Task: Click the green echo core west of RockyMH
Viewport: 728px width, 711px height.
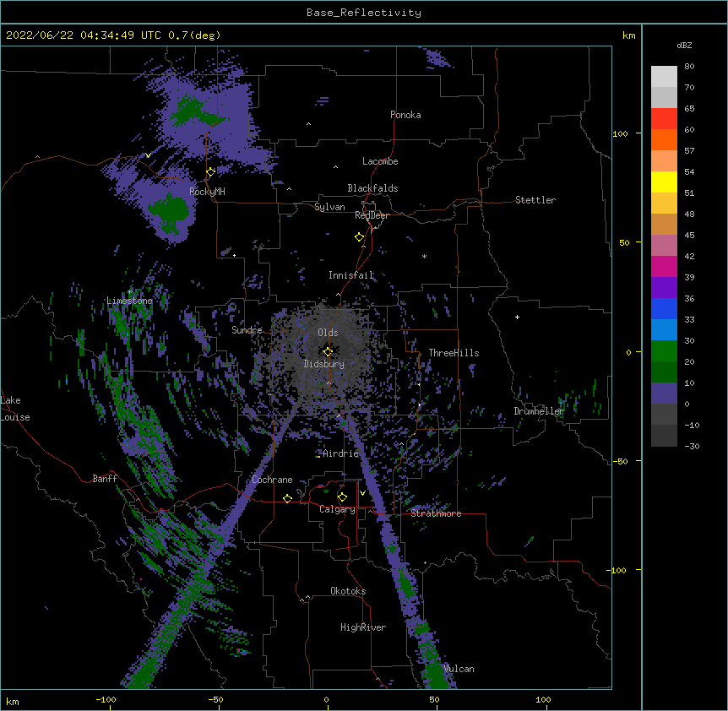Action: tap(170, 211)
